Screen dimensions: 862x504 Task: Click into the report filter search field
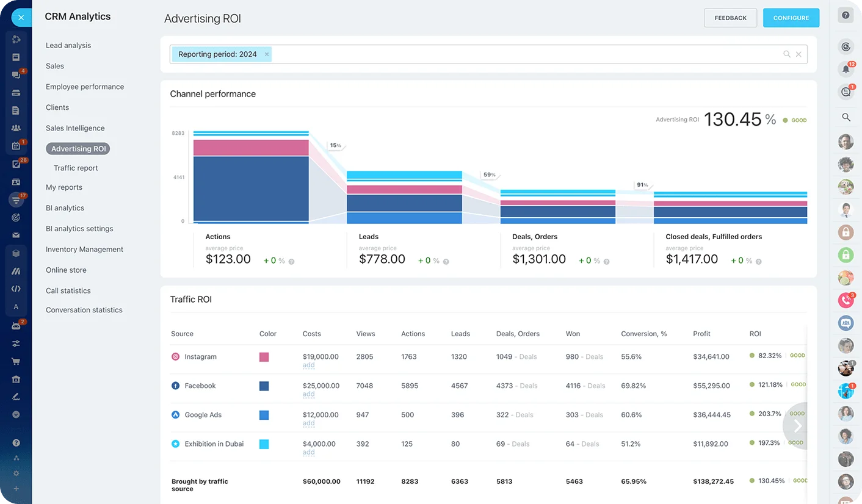[525, 54]
